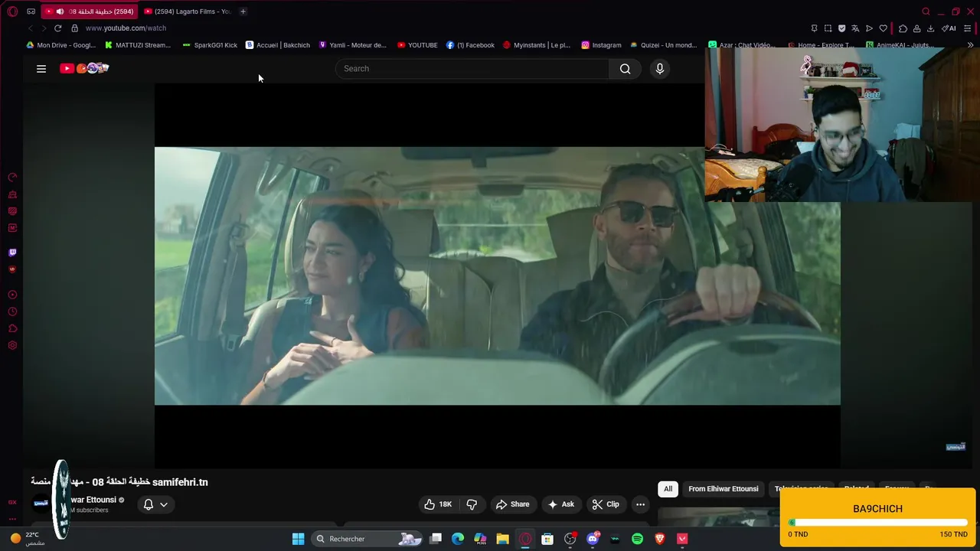Open Accueil Bakchich bookmark
The image size is (980, 551).
coord(278,45)
